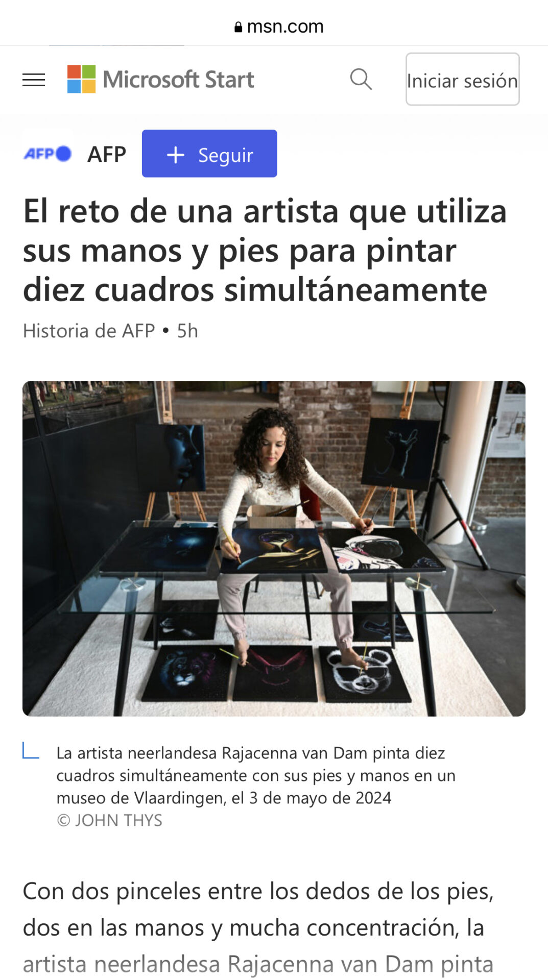This screenshot has height=980, width=548.
Task: Click the caption corner bracket icon
Action: pos(31,751)
